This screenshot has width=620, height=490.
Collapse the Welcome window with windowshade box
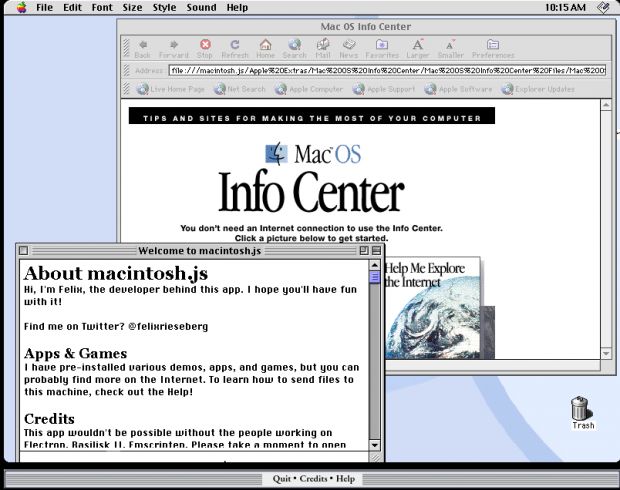coord(376,250)
